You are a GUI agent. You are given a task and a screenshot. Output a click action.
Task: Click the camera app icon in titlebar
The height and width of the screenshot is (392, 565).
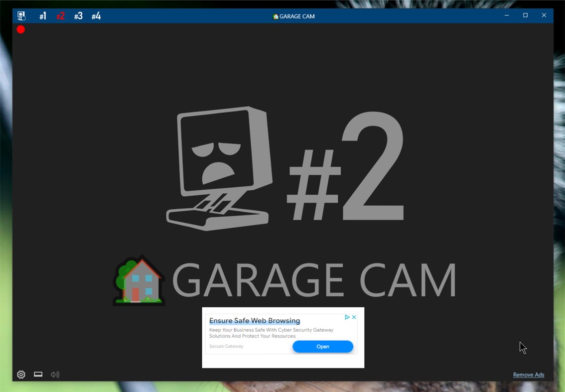pos(21,15)
